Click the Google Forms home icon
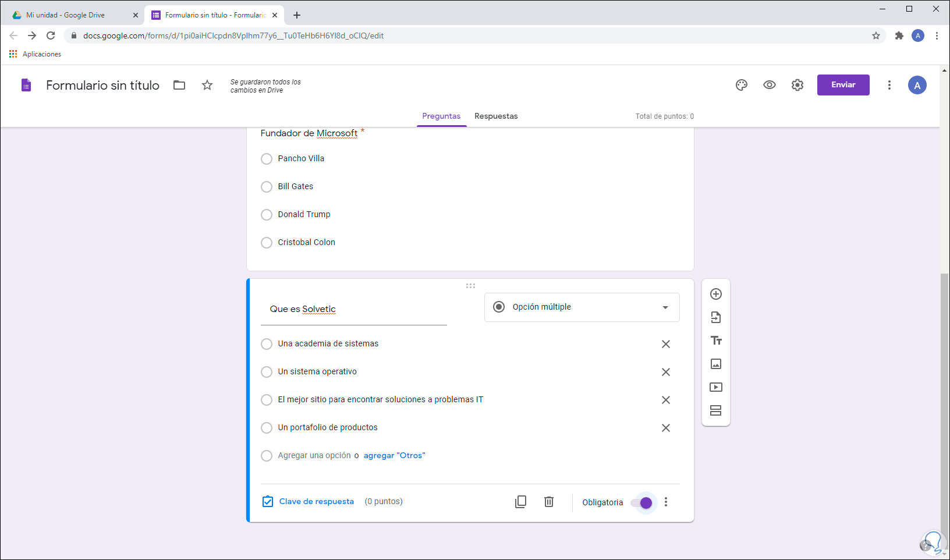Screen dimensions: 950x560 (26, 85)
